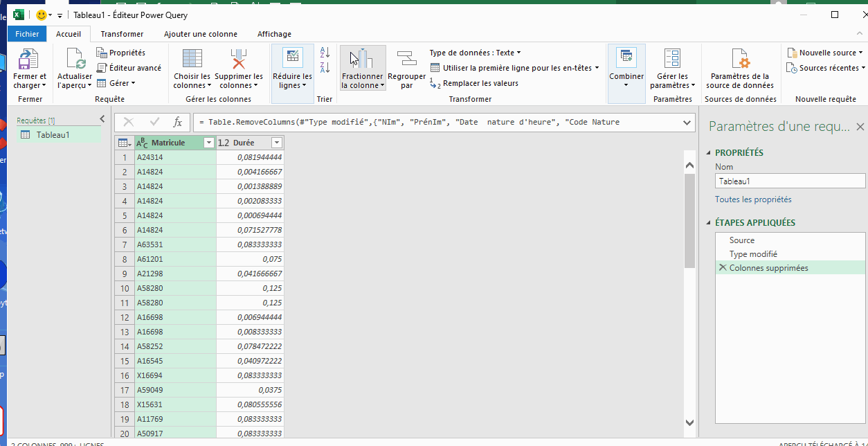The height and width of the screenshot is (446, 868).
Task: Close the Paramètres d'une requête pane
Action: [x=860, y=127]
